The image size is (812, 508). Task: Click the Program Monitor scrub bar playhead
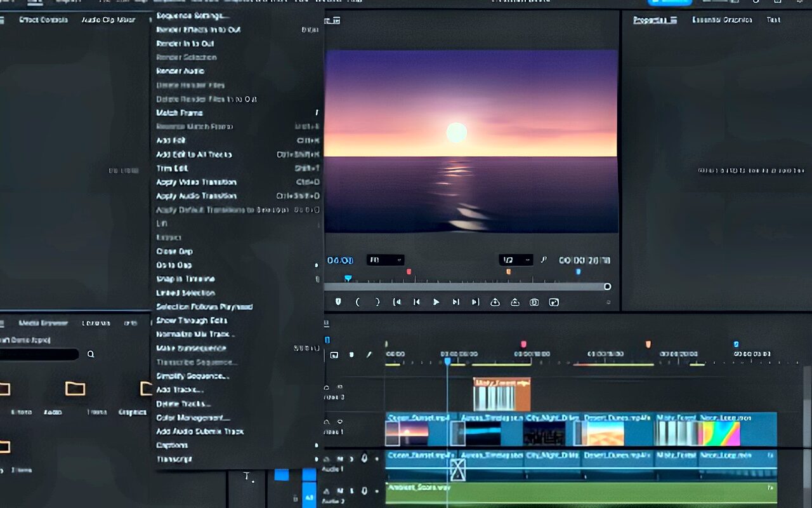(348, 278)
